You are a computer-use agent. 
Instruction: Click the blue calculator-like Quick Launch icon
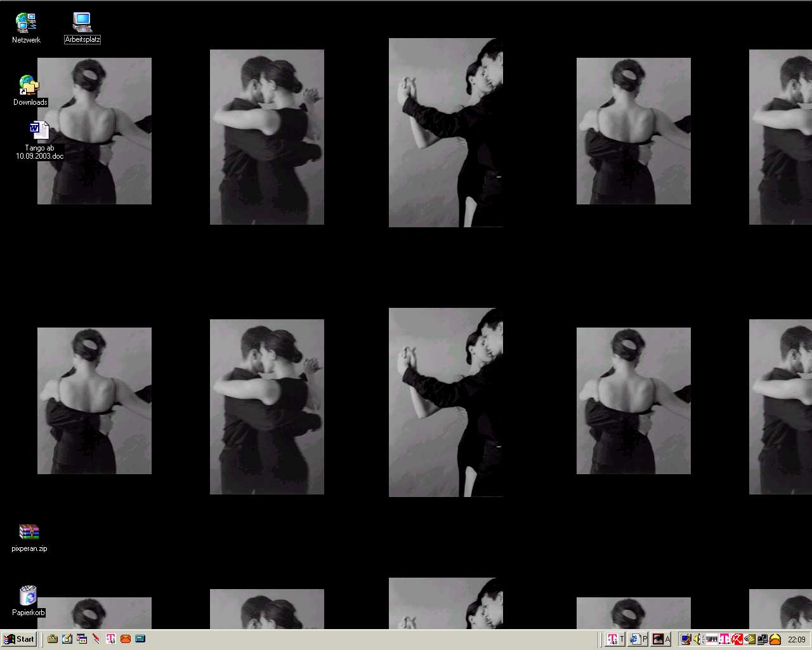(x=140, y=639)
